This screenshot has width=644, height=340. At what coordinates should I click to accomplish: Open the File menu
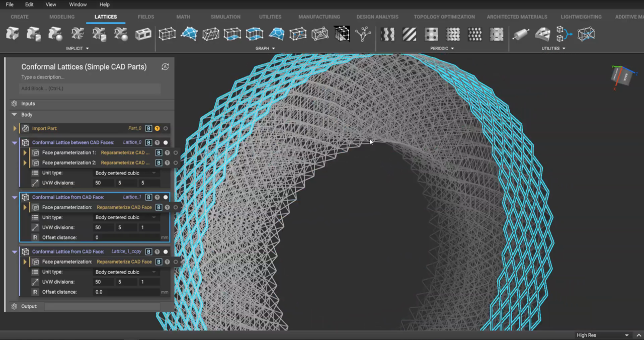10,5
